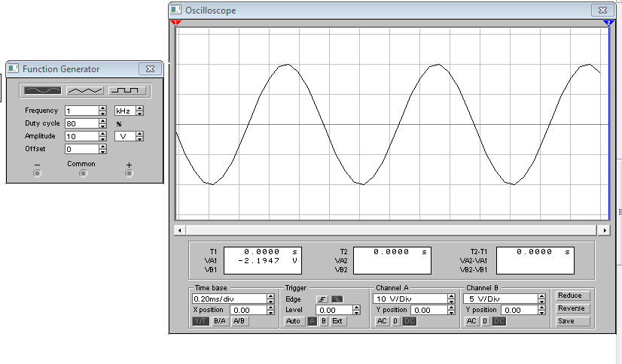The image size is (622, 364).
Task: Click the Duty cycle input field
Action: 82,123
